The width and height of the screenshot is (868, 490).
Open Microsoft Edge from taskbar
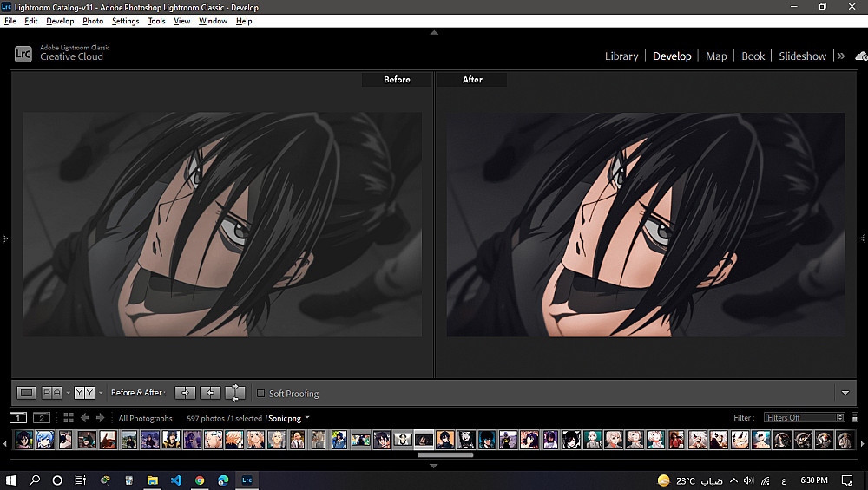tap(223, 480)
